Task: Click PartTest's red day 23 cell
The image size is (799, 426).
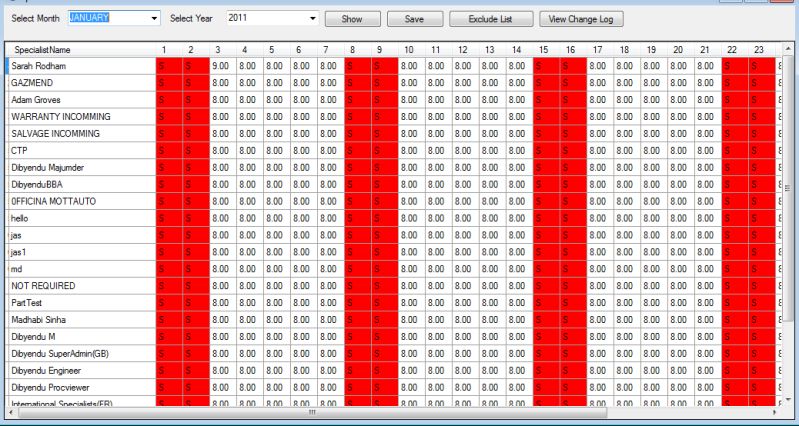Action: point(762,303)
